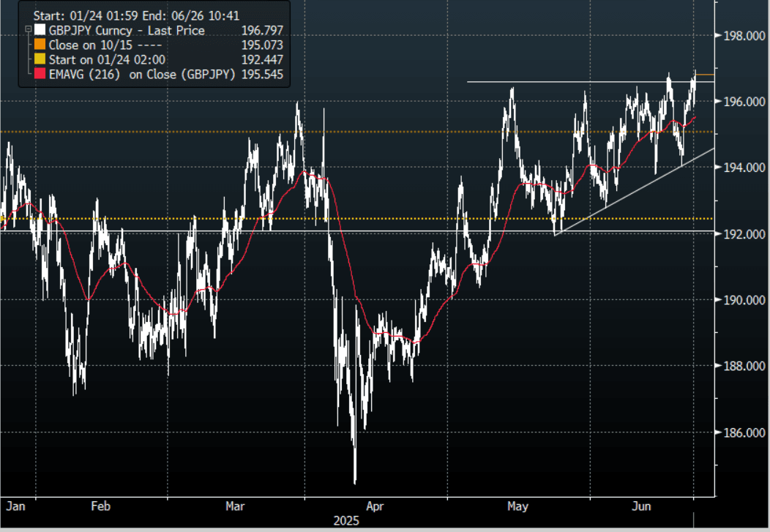The height and width of the screenshot is (532, 770).
Task: Collapse the GBPJPY legend tree
Action: pos(27,30)
